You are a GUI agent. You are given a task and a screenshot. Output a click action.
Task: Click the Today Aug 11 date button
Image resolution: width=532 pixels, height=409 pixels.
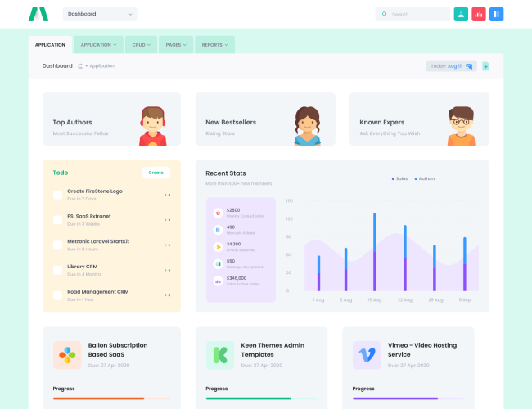451,66
